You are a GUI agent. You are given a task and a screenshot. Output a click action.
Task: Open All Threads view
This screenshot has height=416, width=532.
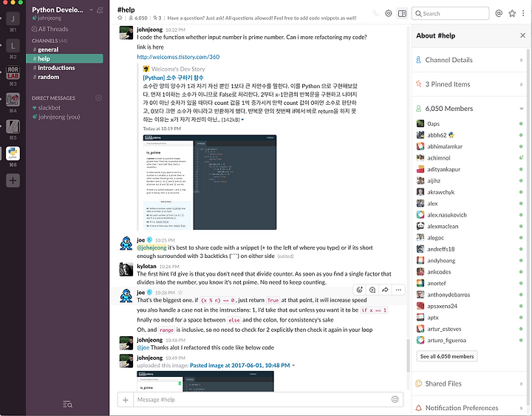pyautogui.click(x=50, y=29)
